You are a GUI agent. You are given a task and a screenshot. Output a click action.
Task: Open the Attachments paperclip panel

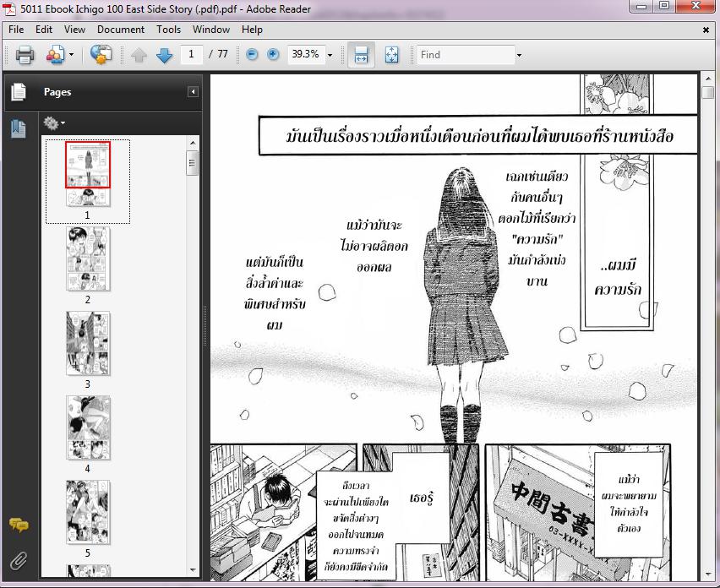click(19, 561)
